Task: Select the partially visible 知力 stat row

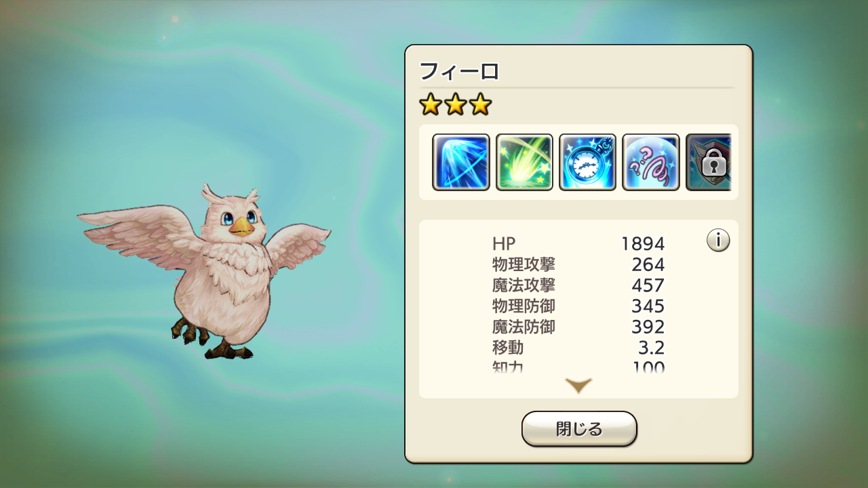Action: tap(578, 367)
